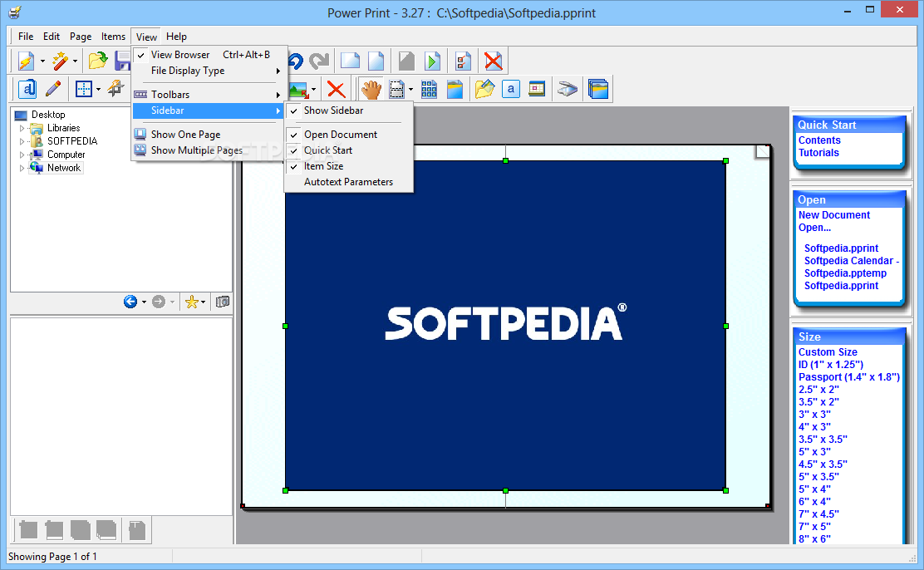Click the delete item red X icon
Viewport: 924px width, 570px height.
(x=336, y=90)
